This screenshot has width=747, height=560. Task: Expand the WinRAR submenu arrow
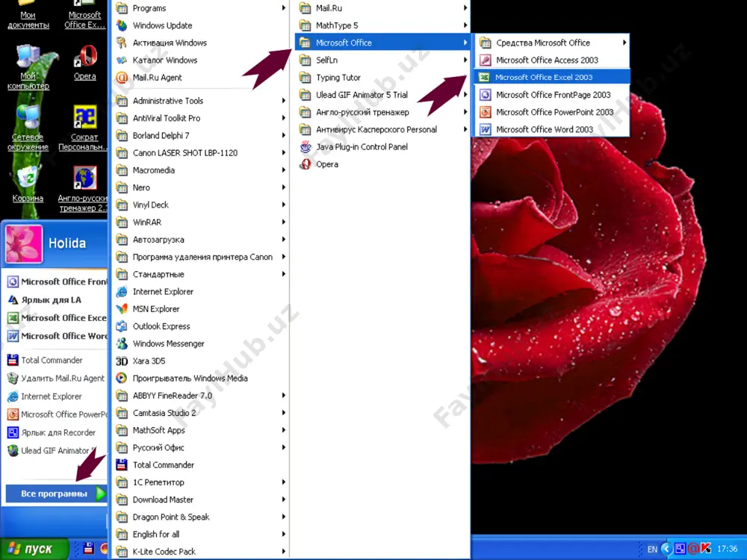pyautogui.click(x=283, y=222)
